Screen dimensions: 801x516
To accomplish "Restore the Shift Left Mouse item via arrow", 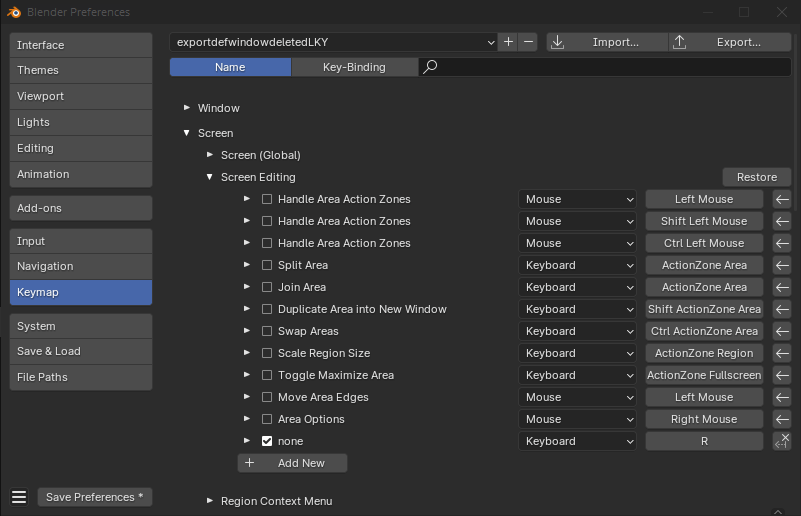I will coord(782,221).
